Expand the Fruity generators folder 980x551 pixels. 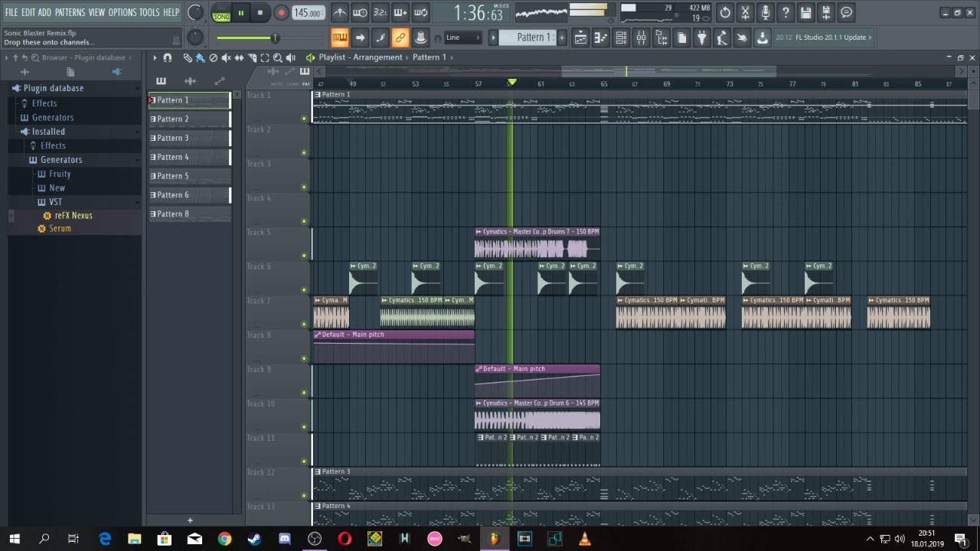point(60,174)
